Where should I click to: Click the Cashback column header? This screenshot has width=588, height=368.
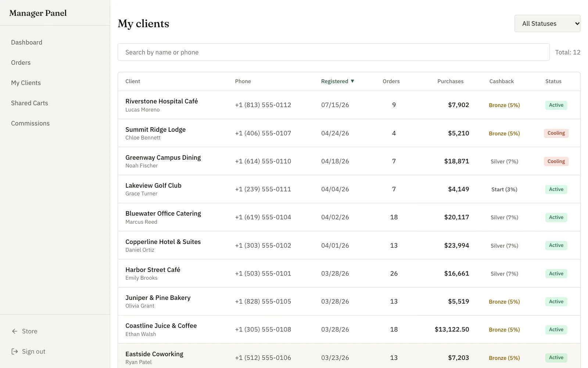pos(501,81)
